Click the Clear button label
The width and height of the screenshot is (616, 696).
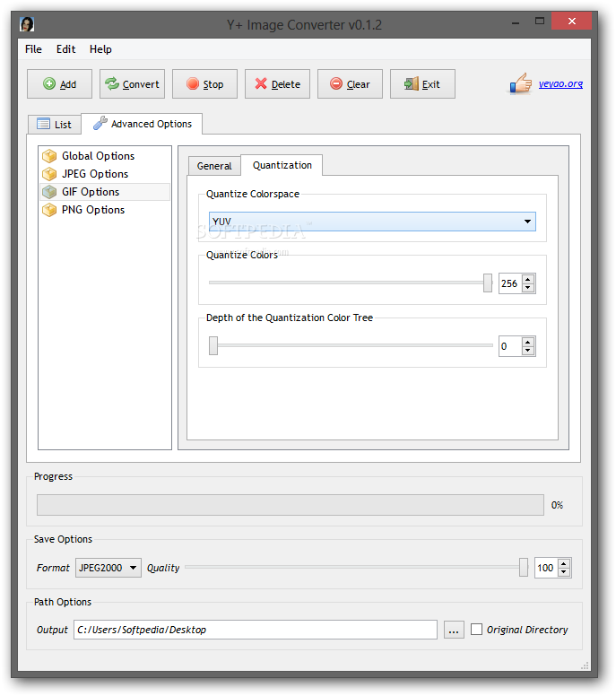[x=358, y=84]
